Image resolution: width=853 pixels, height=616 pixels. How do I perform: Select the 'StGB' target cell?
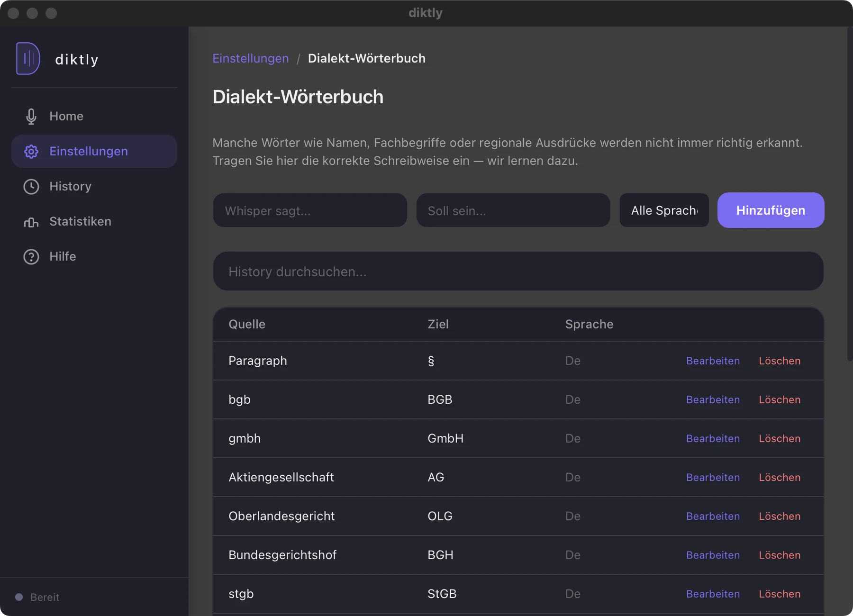click(442, 594)
